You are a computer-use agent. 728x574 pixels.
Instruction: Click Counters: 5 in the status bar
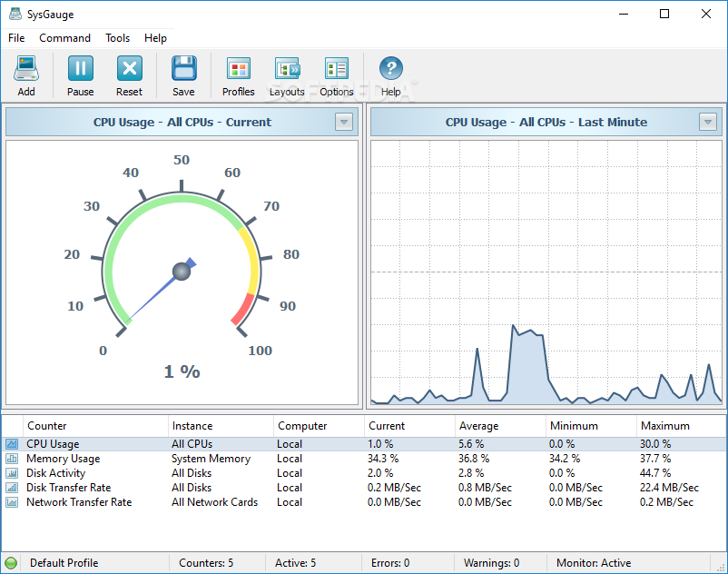click(x=206, y=563)
